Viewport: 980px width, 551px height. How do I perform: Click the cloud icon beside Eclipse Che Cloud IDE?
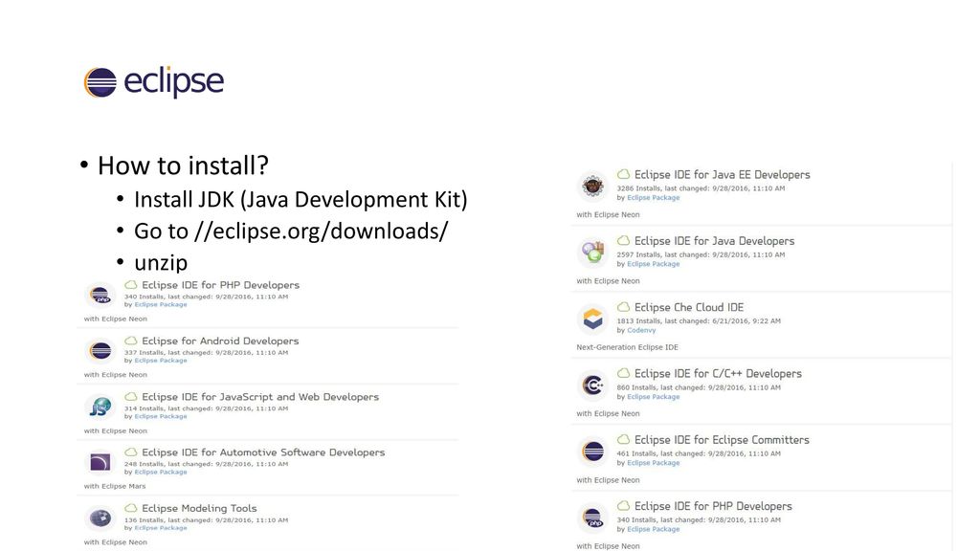tap(623, 307)
